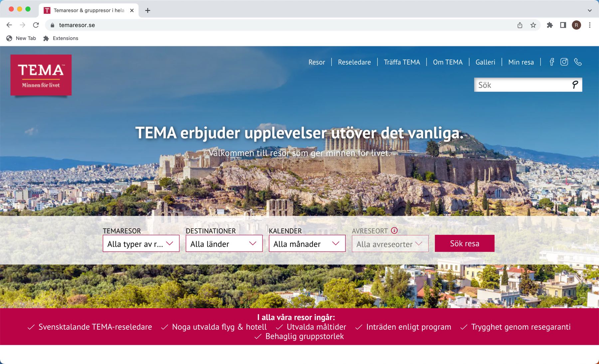Focus the Sök search field

522,85
